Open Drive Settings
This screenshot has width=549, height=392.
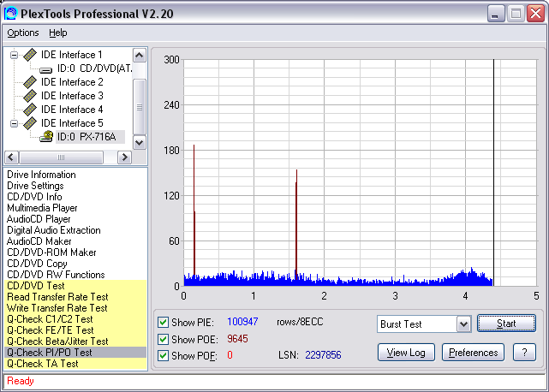[35, 186]
